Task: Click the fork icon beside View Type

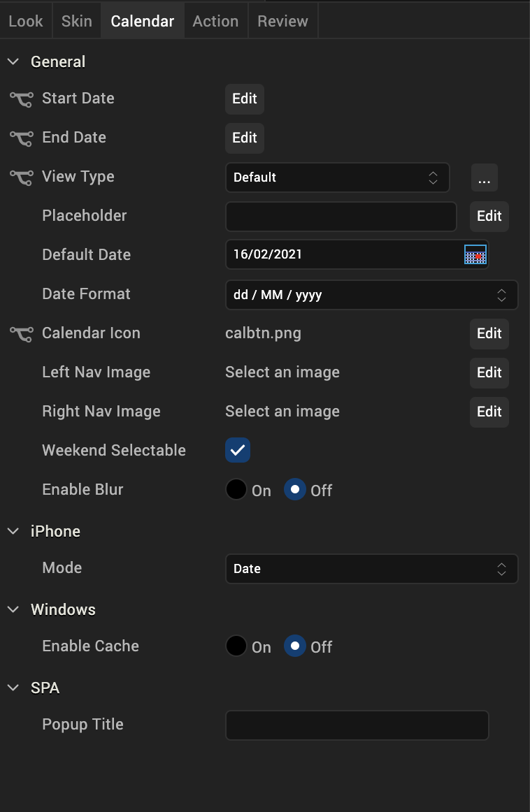Action: [21, 177]
